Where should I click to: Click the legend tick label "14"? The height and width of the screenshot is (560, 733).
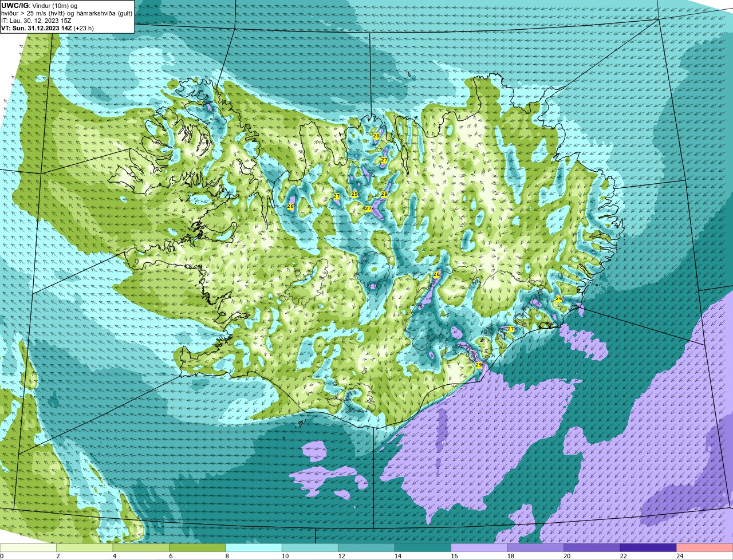click(397, 556)
